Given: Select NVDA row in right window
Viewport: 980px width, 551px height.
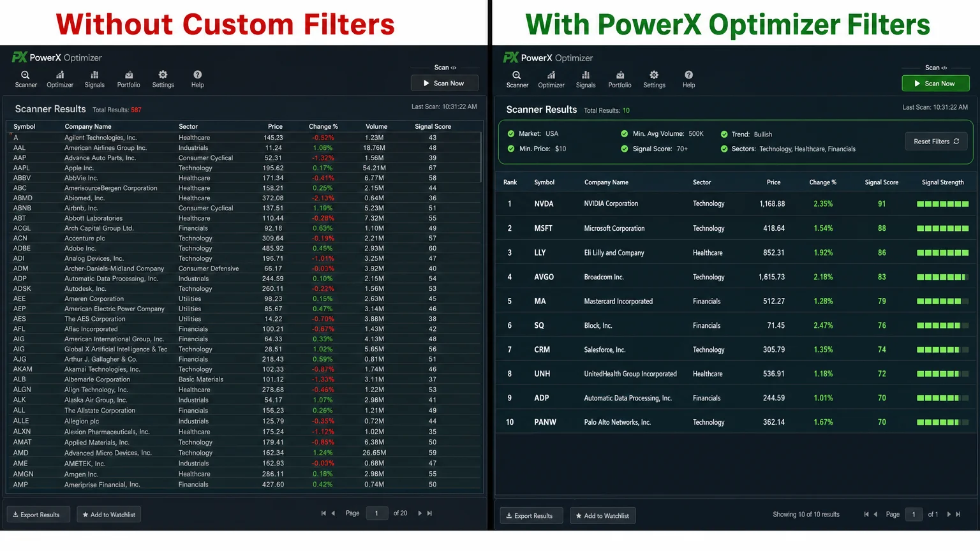Looking at the screenshot, I should point(735,204).
